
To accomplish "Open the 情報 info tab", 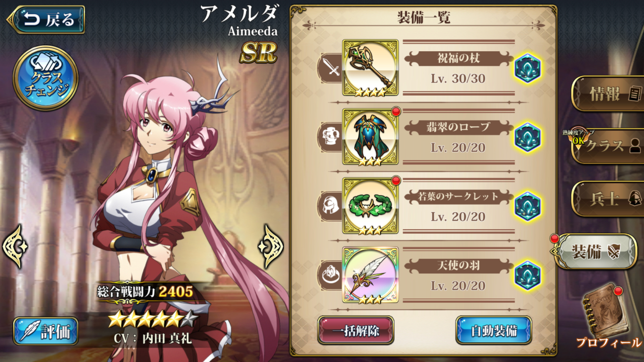I will coord(608,94).
